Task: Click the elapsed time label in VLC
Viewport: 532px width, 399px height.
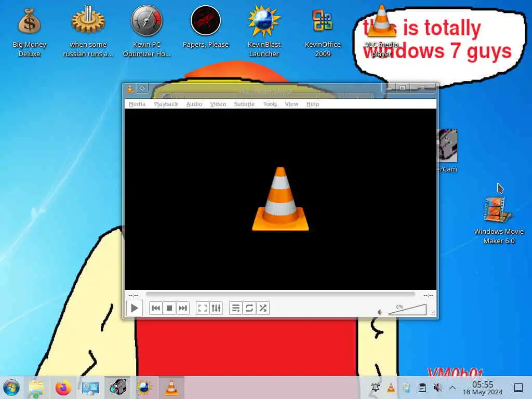Action: [134, 295]
